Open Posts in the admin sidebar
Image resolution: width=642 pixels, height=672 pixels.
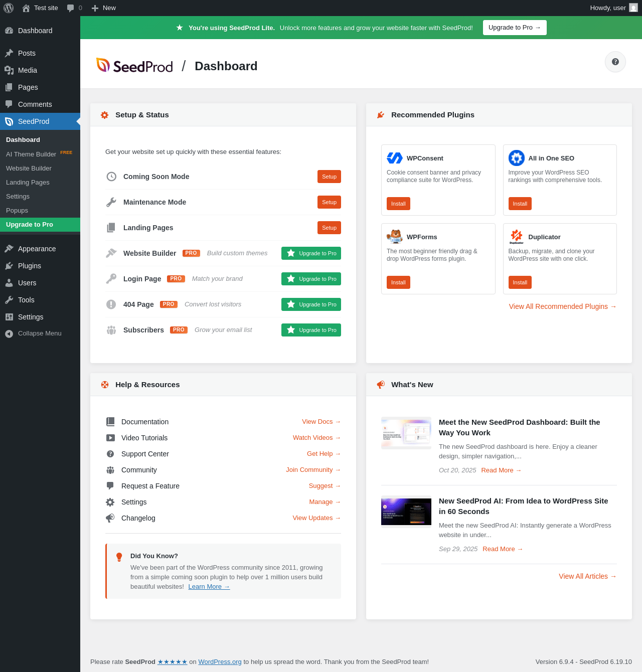pos(40,53)
